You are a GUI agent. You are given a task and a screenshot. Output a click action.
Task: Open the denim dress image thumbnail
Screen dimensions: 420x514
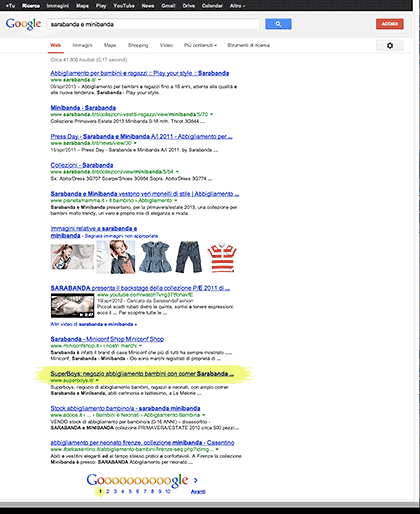click(x=155, y=257)
